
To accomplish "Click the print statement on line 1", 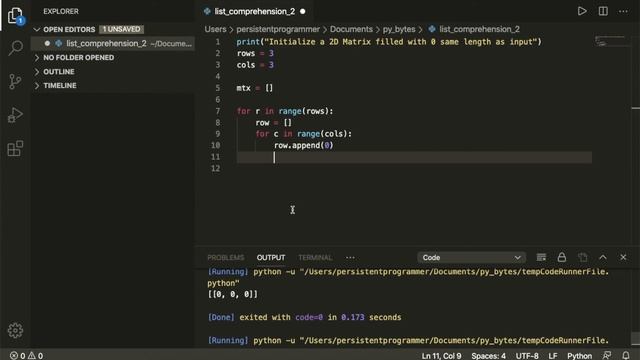I will (x=389, y=42).
